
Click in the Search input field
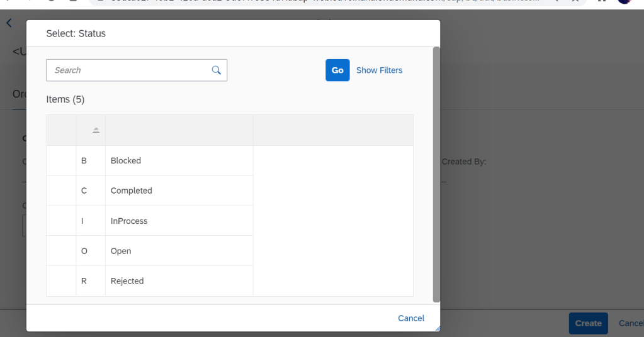click(129, 70)
